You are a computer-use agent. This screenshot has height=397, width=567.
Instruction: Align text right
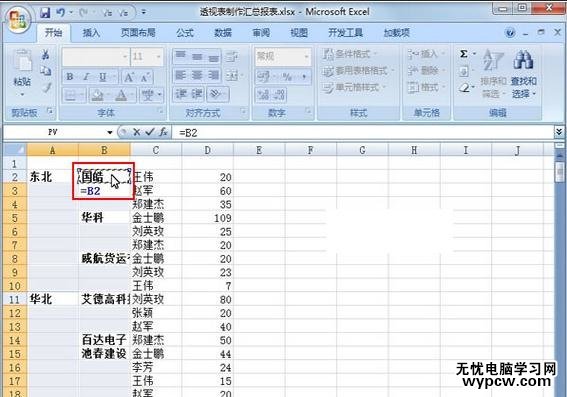213,75
